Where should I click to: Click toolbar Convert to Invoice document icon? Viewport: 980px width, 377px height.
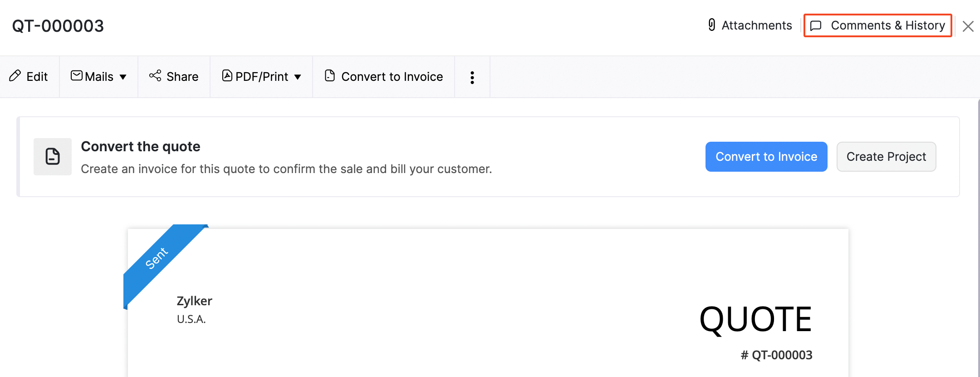point(330,75)
